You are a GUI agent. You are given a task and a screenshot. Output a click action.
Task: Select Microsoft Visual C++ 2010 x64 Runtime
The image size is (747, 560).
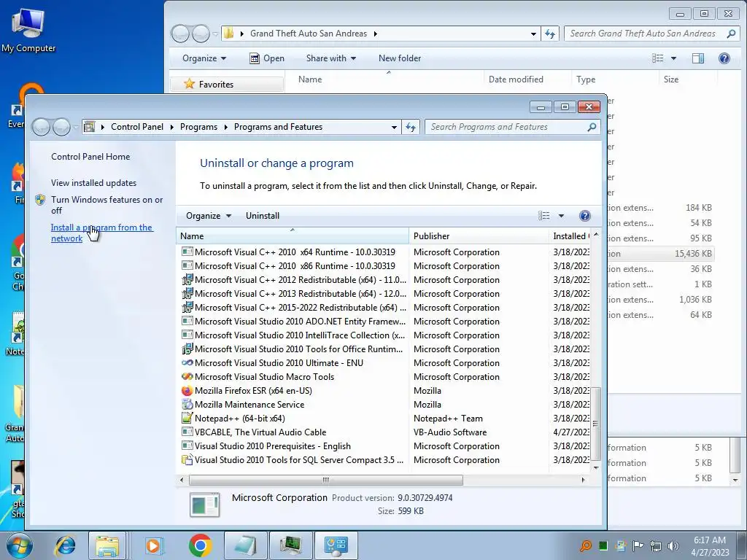tap(293, 252)
